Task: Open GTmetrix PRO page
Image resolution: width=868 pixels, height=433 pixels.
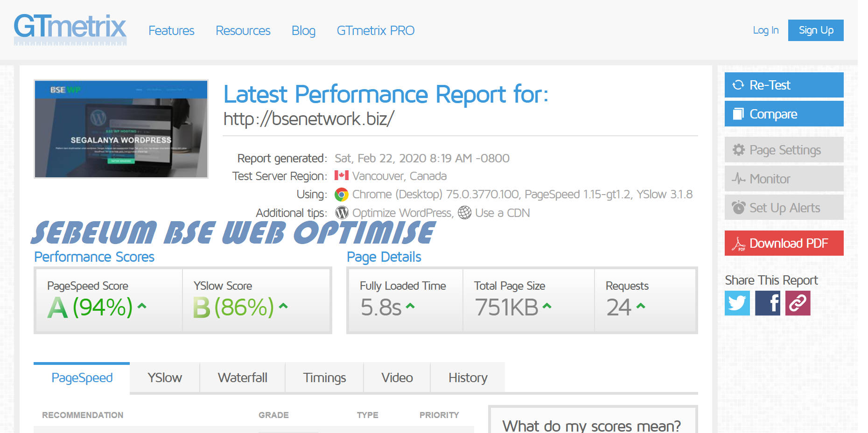Action: 376,31
